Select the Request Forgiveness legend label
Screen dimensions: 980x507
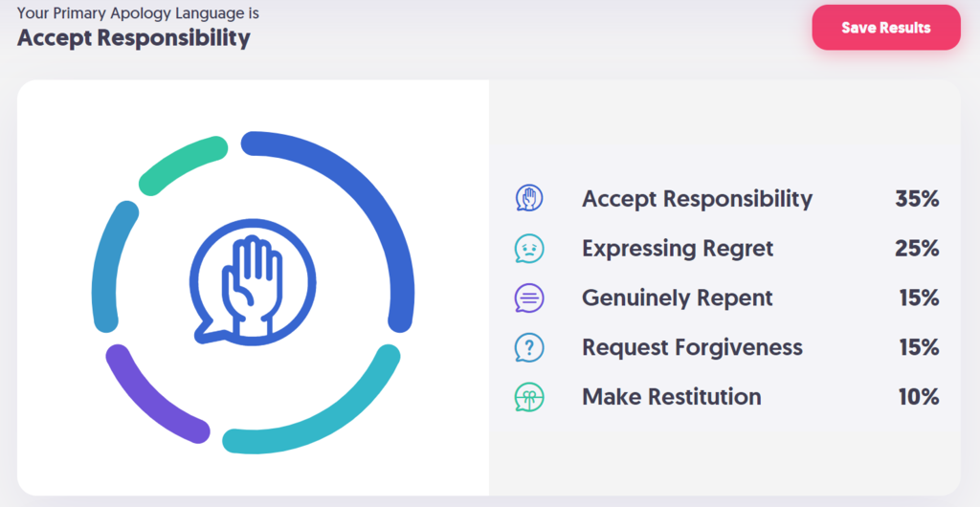(x=692, y=346)
